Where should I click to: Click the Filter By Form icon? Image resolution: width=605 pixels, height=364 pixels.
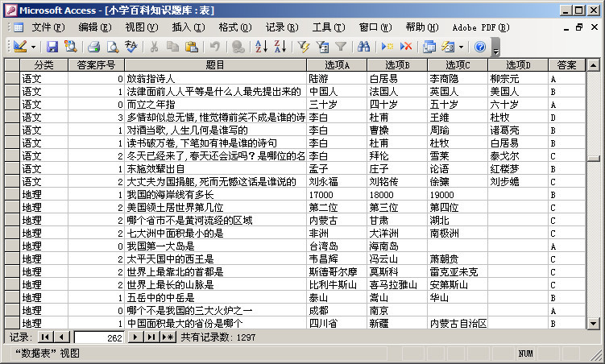[x=322, y=47]
